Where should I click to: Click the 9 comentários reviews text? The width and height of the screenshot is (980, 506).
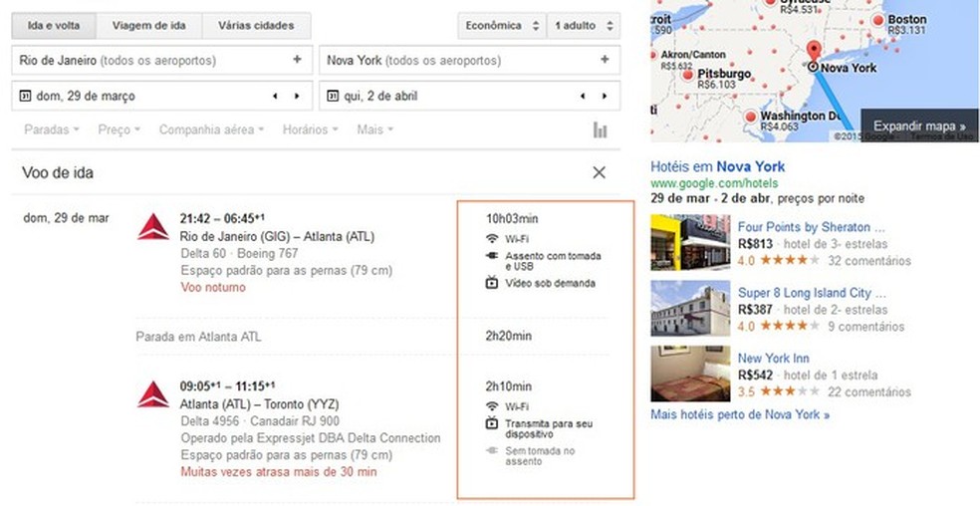click(865, 327)
